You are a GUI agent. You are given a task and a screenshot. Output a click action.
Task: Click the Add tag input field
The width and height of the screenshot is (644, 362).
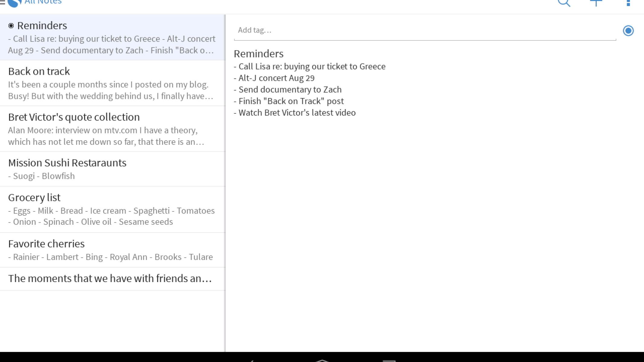tap(424, 30)
